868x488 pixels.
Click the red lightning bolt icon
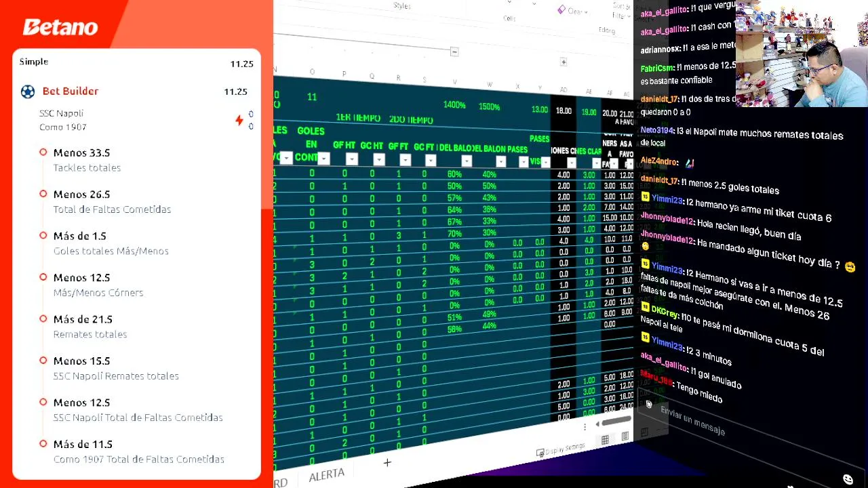(x=239, y=120)
